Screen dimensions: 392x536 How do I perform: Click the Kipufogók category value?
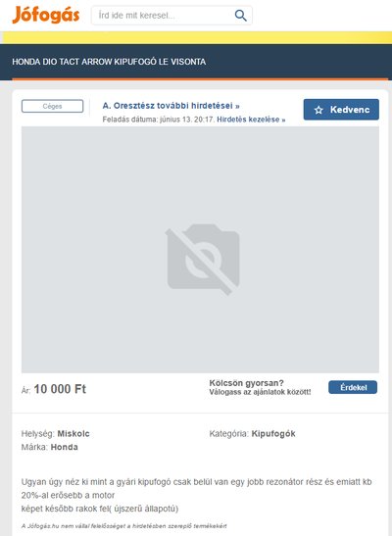[x=273, y=434]
